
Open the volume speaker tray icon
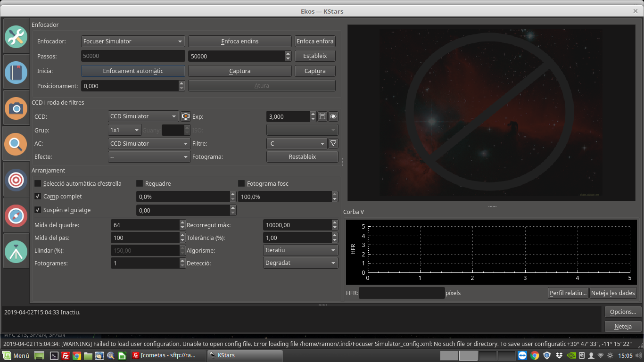click(x=638, y=355)
